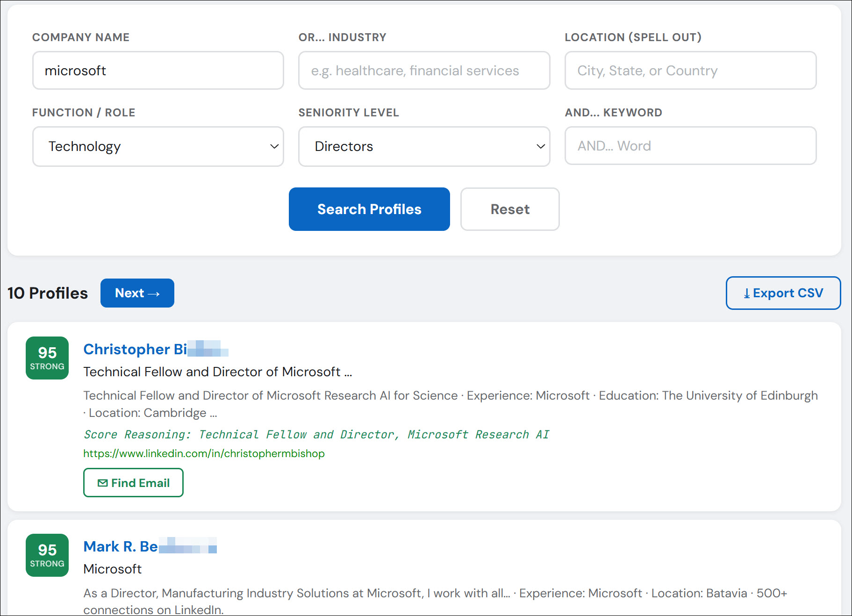852x616 pixels.
Task: Open Christopher Bi... profile name link
Action: (156, 349)
